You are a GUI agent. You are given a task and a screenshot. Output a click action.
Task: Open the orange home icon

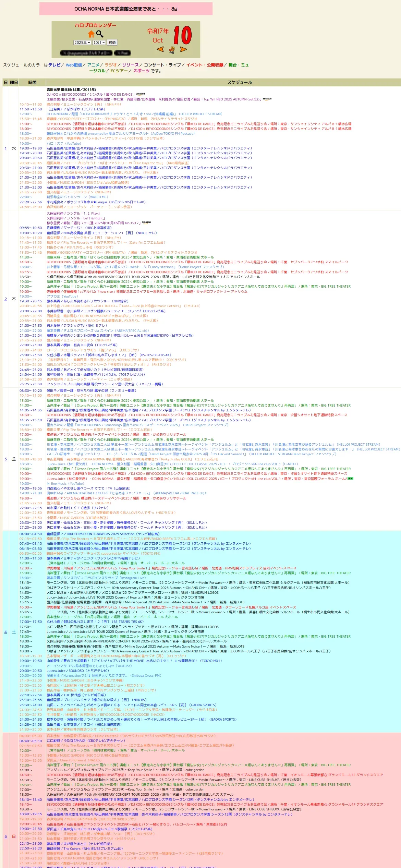[91, 34]
